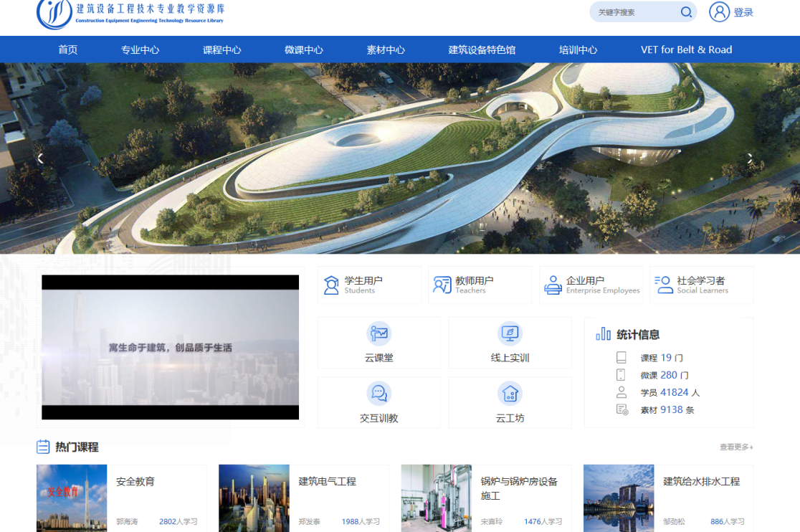Open the 建筑电气工程 course title link

(327, 482)
